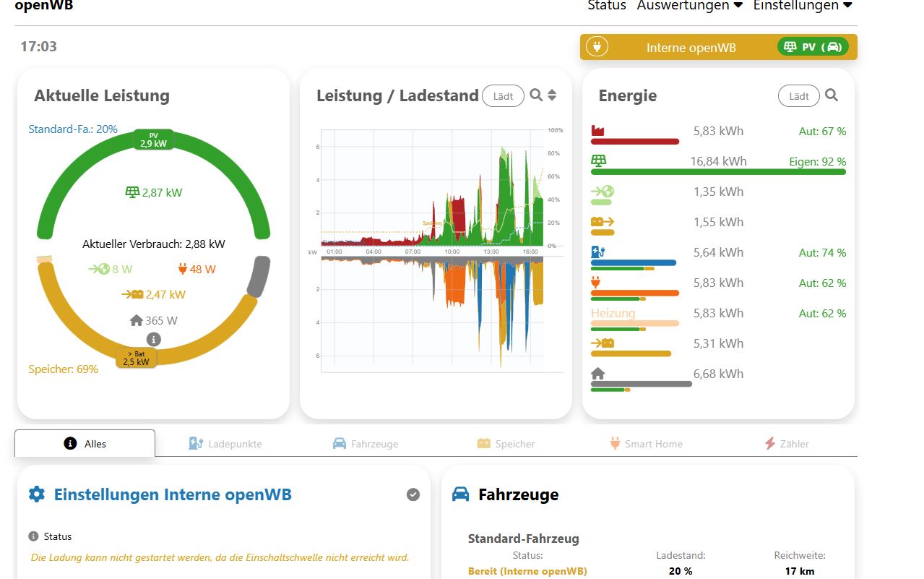
Task: Open the Status page
Action: click(x=607, y=6)
